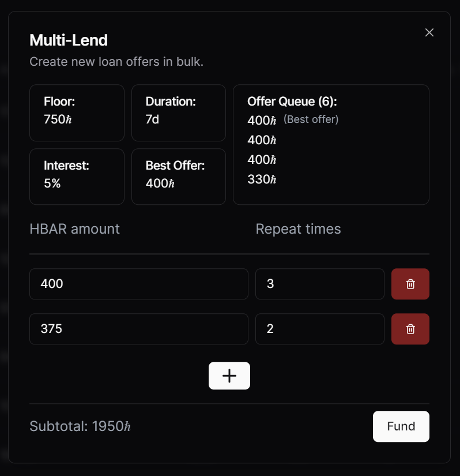Viewport: 460px width, 476px height.
Task: Click the Repeat times column header
Action: tap(298, 229)
